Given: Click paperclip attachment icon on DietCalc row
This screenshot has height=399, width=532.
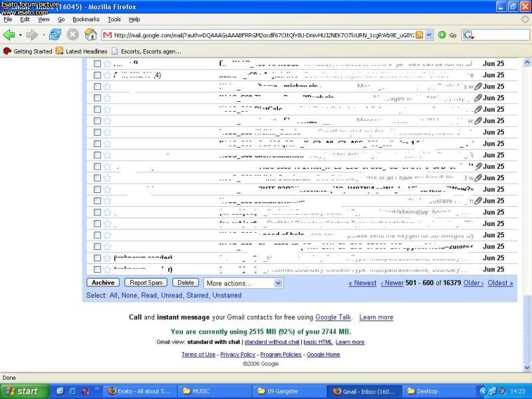Looking at the screenshot, I should (x=477, y=109).
